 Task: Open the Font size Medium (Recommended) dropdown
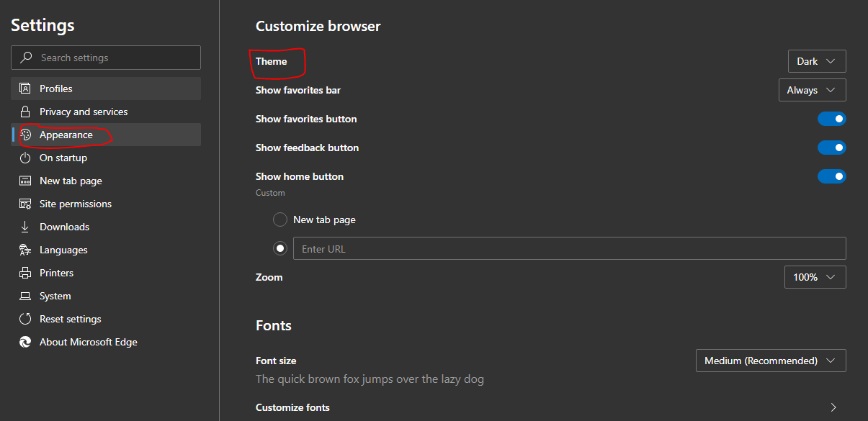[771, 361]
